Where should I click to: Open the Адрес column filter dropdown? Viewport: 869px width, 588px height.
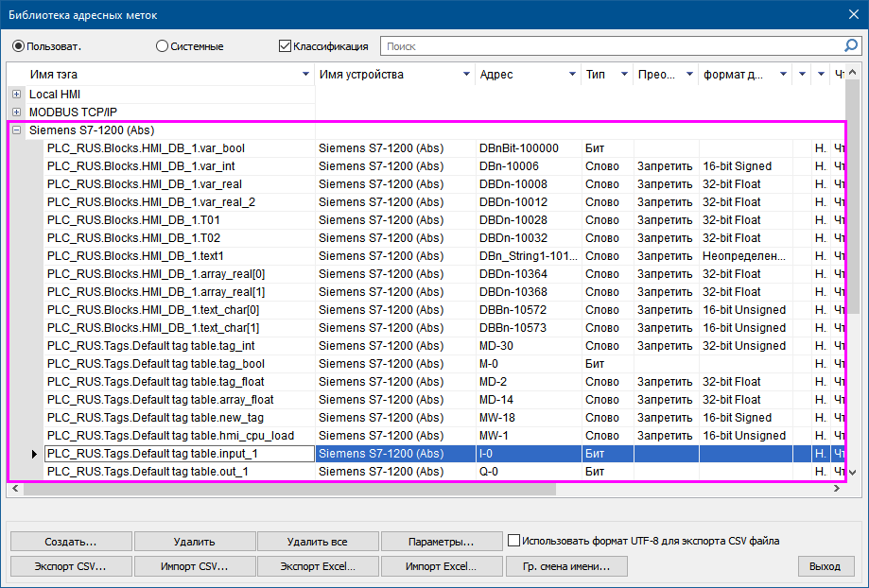click(x=572, y=75)
